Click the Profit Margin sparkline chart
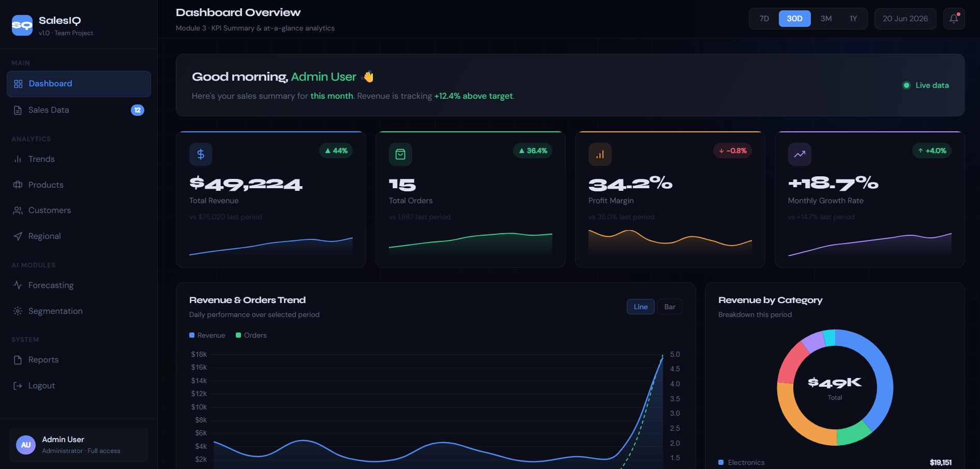 (670, 242)
